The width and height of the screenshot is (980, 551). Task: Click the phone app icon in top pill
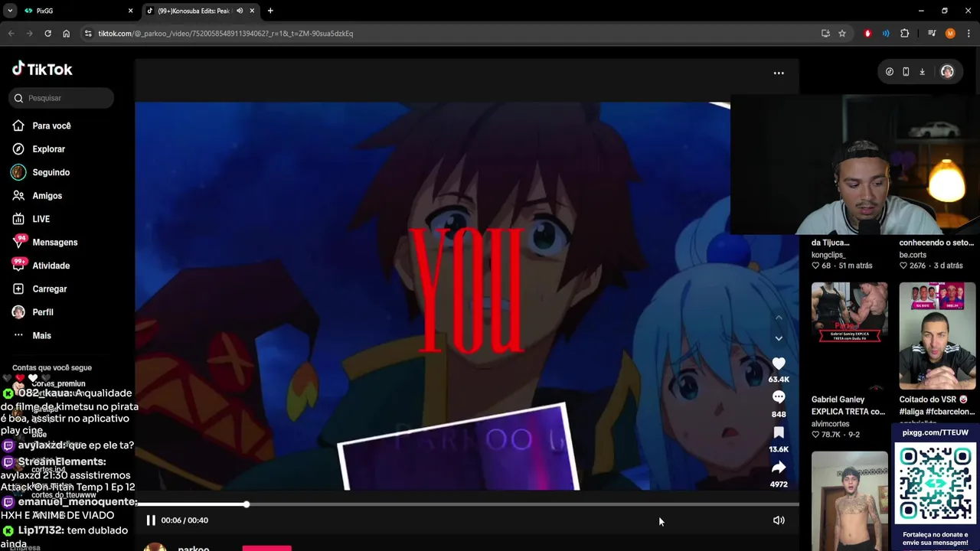tap(906, 72)
